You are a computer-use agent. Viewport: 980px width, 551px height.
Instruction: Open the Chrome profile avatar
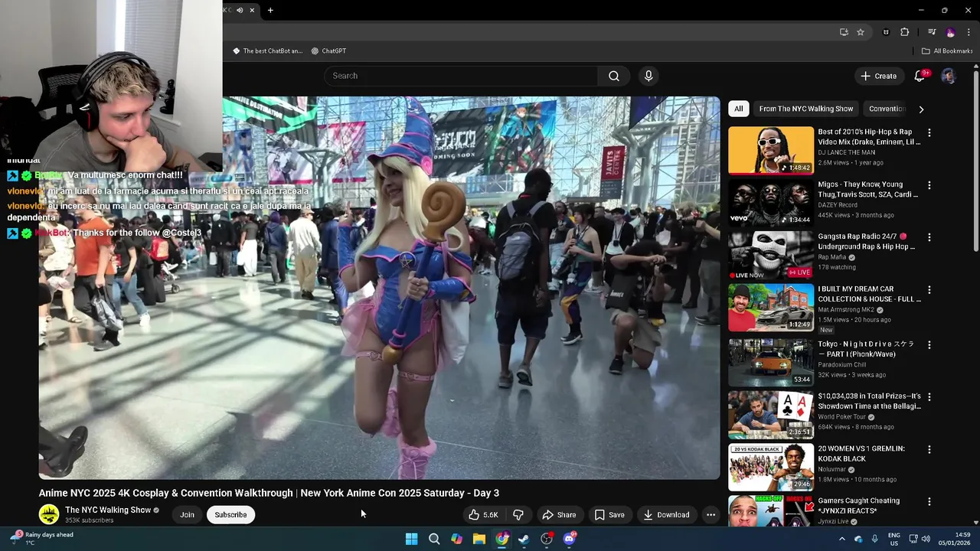[x=951, y=32]
